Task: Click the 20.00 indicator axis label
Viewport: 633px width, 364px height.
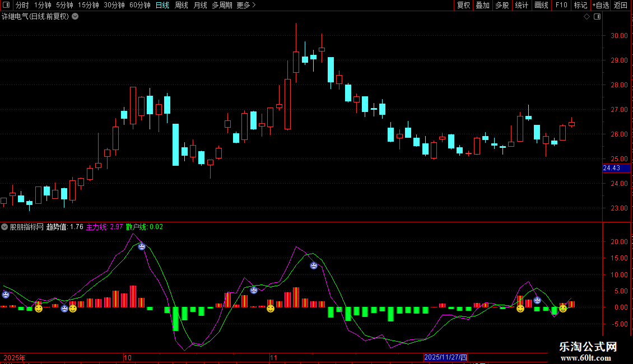Action: coord(619,242)
